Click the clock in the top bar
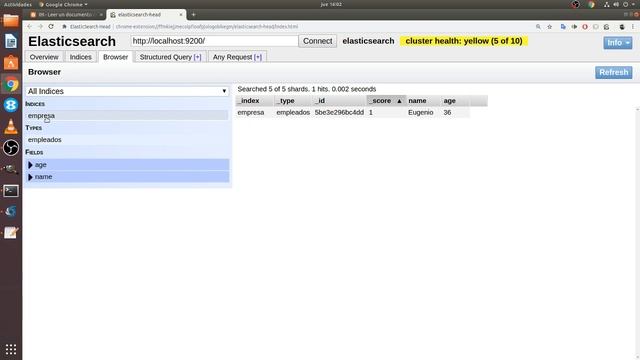This screenshot has width=640, height=360. 331,4
